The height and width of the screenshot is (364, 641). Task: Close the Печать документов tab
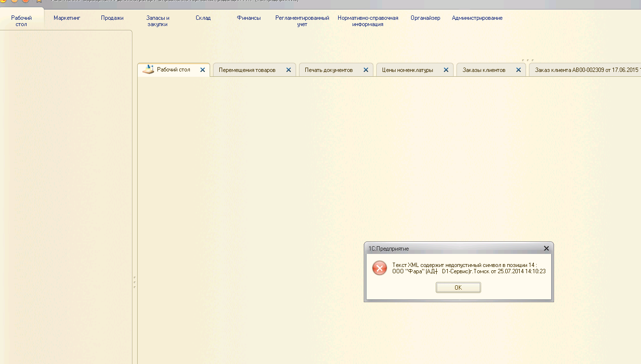366,70
